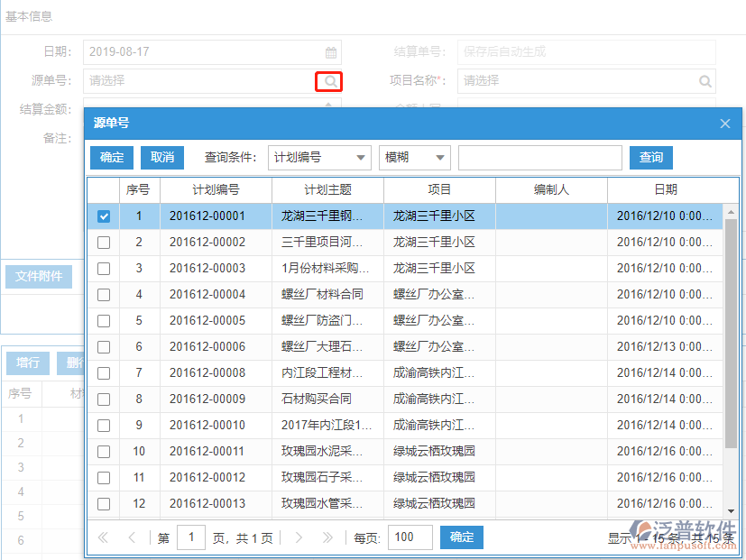746x560 pixels.
Task: Open the 模糊 match type dropdown
Action: pos(414,157)
